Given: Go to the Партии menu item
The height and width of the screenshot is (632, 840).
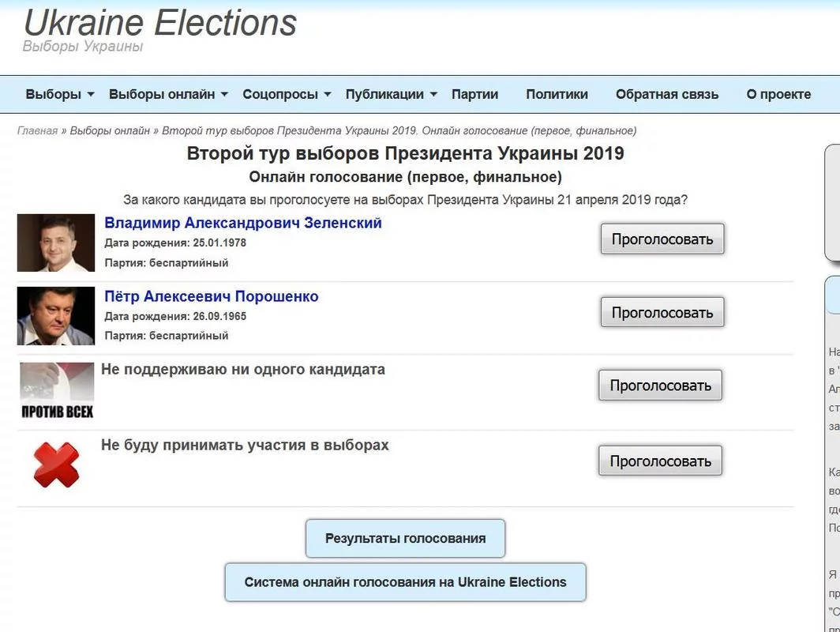Looking at the screenshot, I should (x=474, y=95).
